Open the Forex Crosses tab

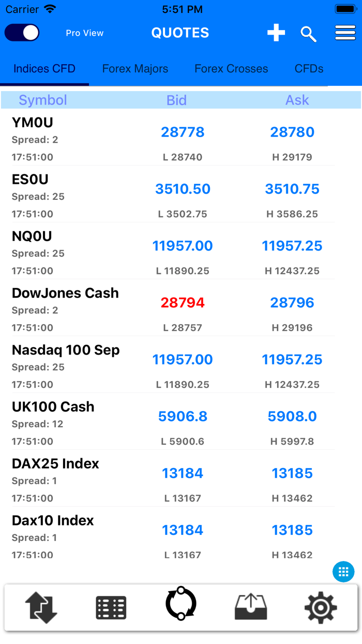coord(231,68)
